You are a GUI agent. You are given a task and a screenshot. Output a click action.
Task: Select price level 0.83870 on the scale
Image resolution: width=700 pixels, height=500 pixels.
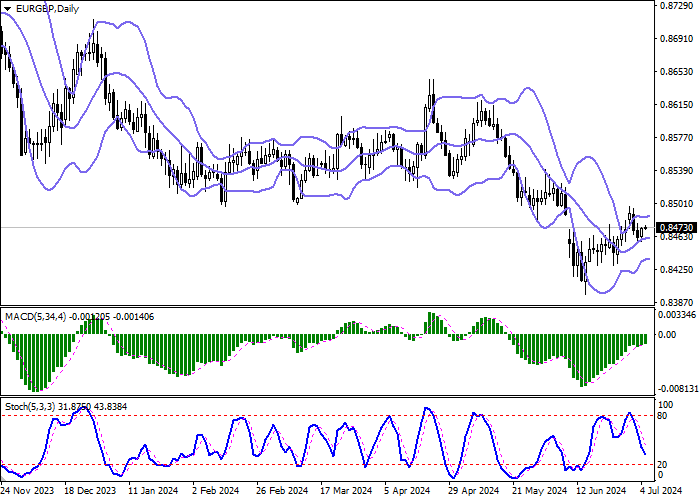[x=676, y=303]
